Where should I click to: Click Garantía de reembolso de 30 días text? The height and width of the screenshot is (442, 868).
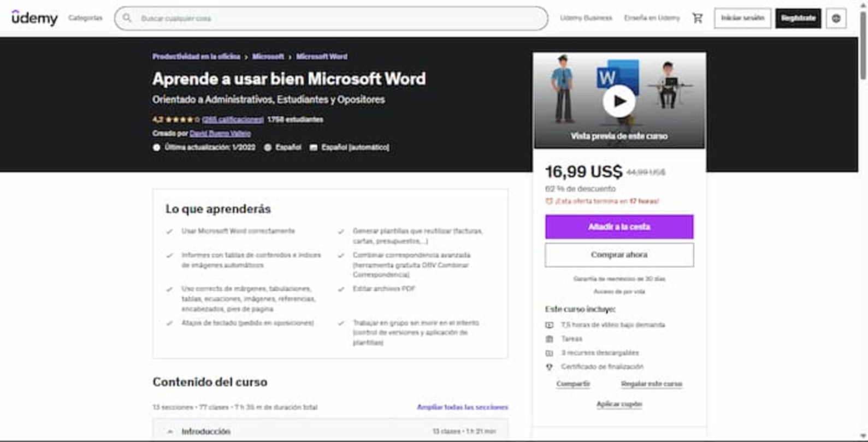pyautogui.click(x=619, y=279)
